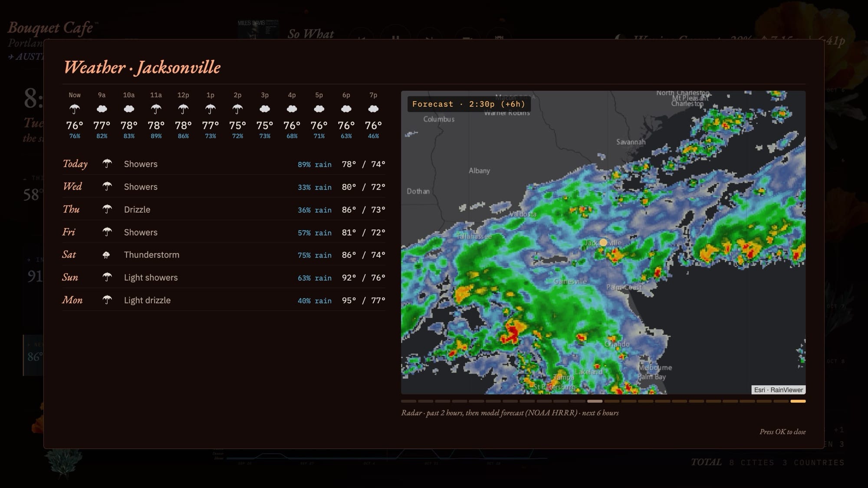
Task: Click the umbrella icon under Now
Action: pyautogui.click(x=75, y=109)
